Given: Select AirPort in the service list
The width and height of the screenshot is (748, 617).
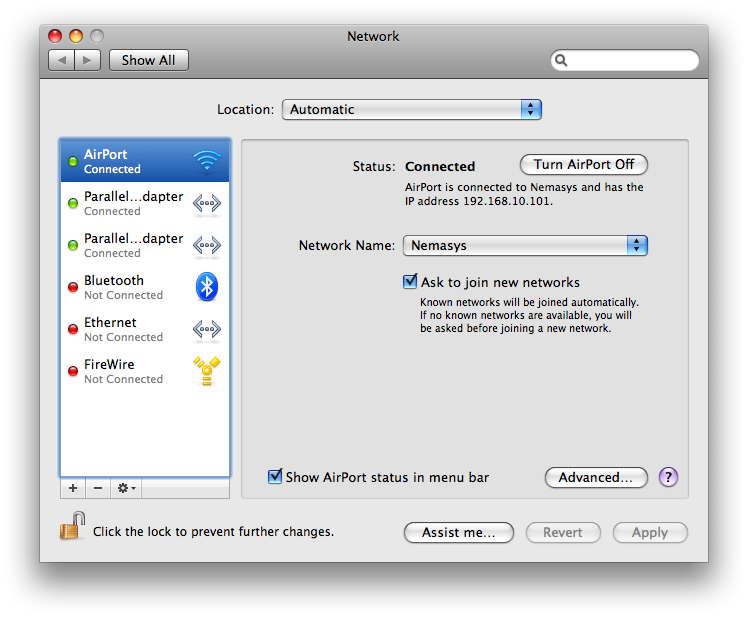Looking at the screenshot, I should [145, 161].
